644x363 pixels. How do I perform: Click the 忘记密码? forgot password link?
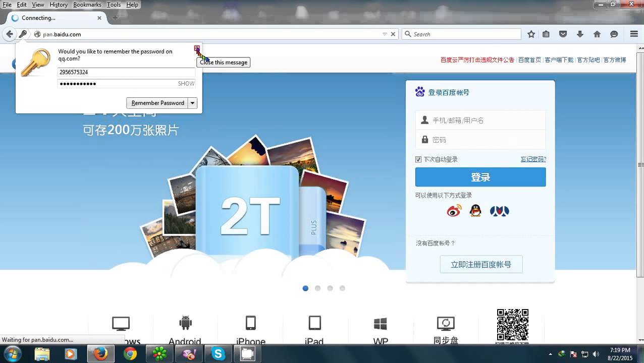tap(533, 159)
